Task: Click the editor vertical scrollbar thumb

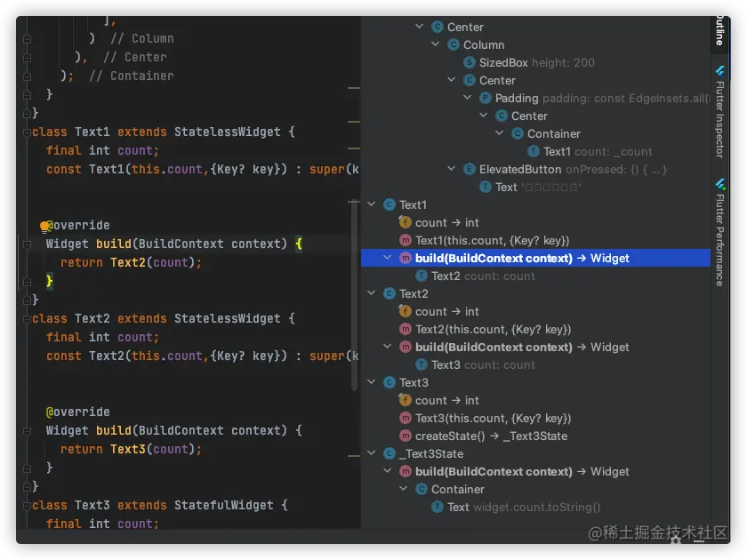Action: 354,295
